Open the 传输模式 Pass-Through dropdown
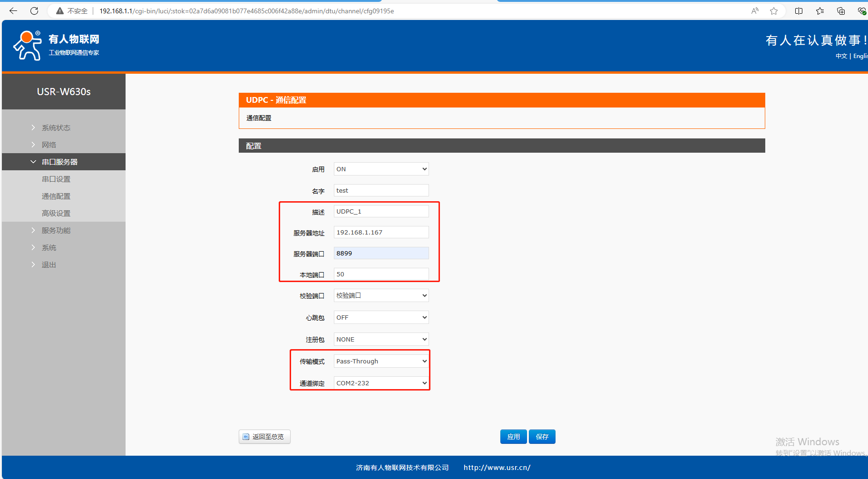 381,362
